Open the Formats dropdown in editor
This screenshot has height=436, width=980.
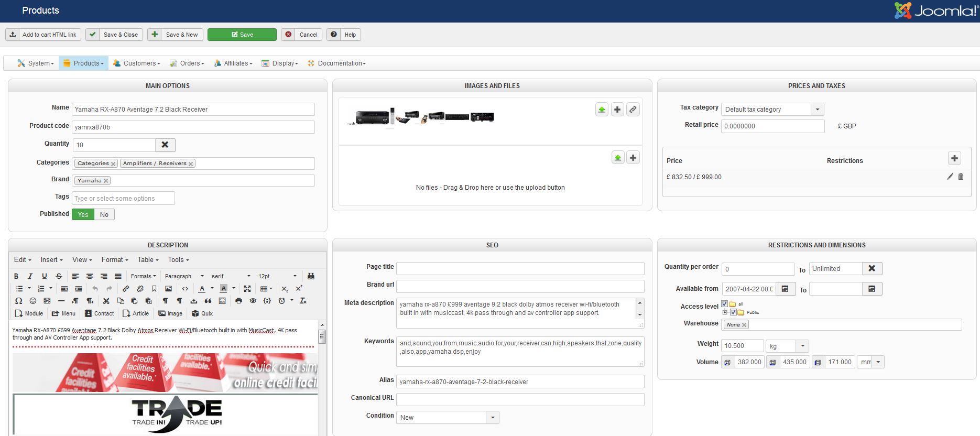(x=144, y=276)
